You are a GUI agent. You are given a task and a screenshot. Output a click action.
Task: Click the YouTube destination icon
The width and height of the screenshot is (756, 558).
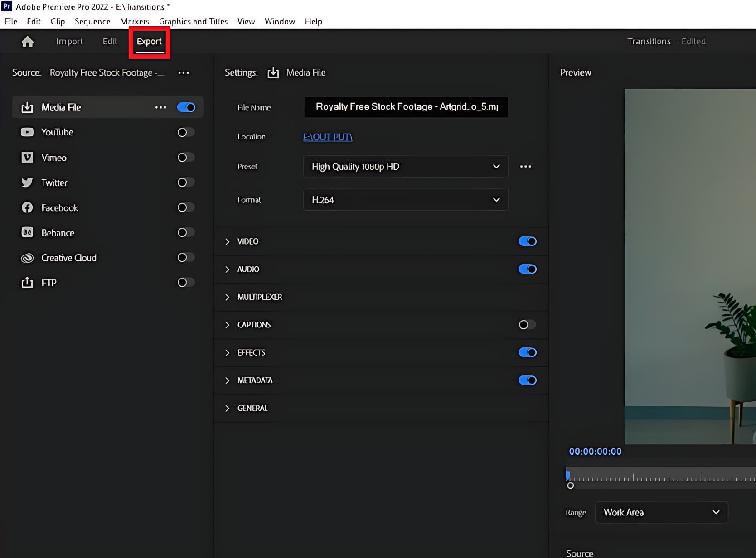[x=27, y=132]
